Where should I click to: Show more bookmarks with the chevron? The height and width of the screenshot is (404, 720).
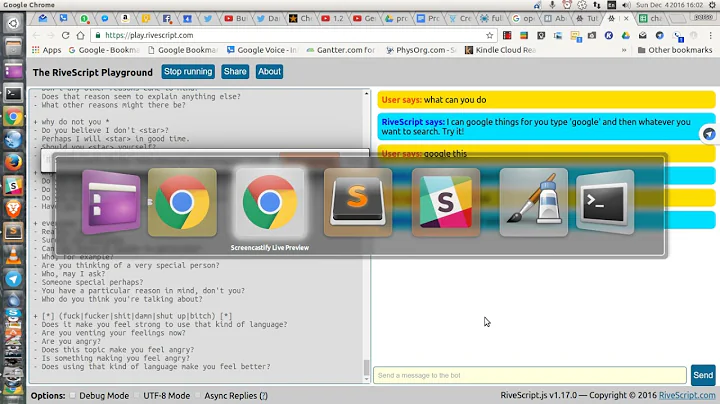point(624,50)
